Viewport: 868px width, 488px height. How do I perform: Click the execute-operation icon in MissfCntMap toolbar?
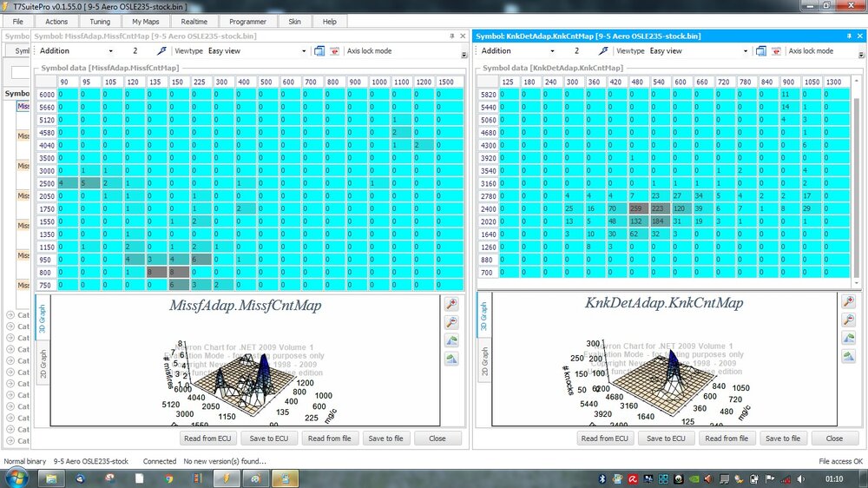(x=161, y=51)
